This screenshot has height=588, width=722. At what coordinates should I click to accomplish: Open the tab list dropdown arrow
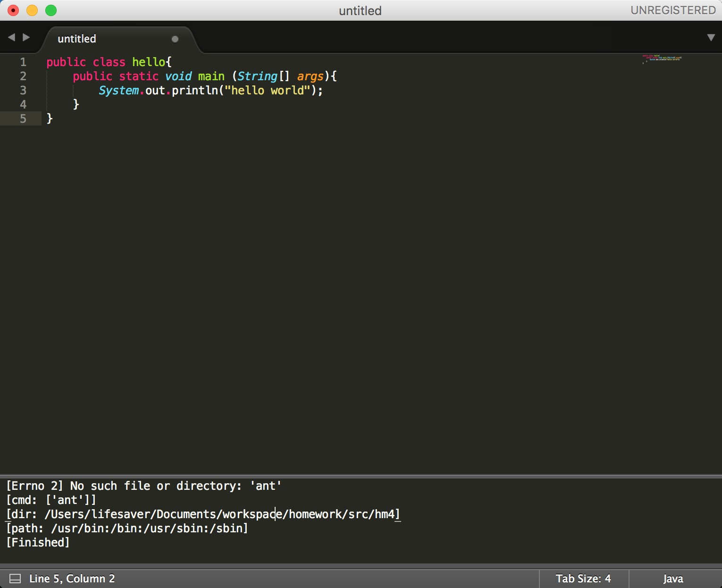tap(711, 38)
